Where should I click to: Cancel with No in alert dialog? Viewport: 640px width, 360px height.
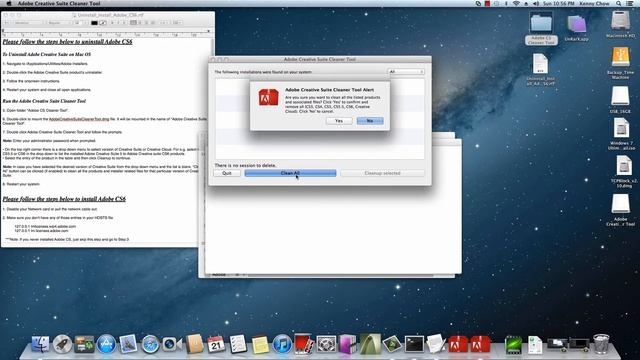[x=370, y=121]
